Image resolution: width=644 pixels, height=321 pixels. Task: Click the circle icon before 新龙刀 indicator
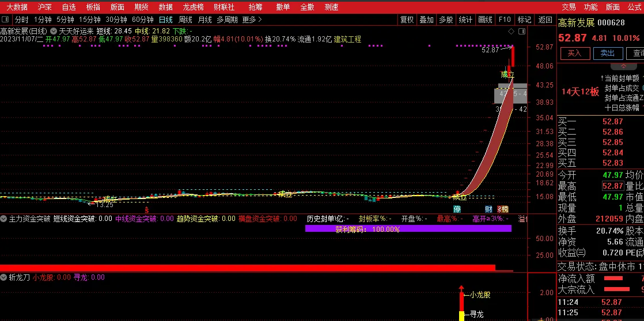(3, 277)
